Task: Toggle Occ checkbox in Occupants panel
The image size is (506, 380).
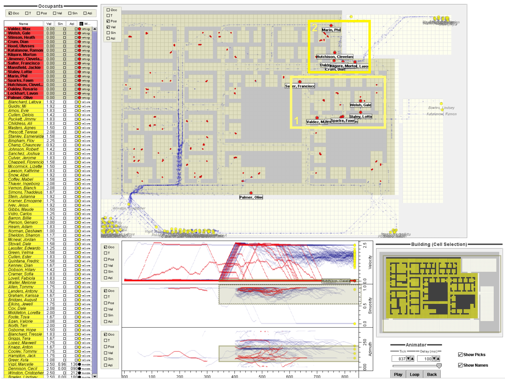Action: (10, 13)
